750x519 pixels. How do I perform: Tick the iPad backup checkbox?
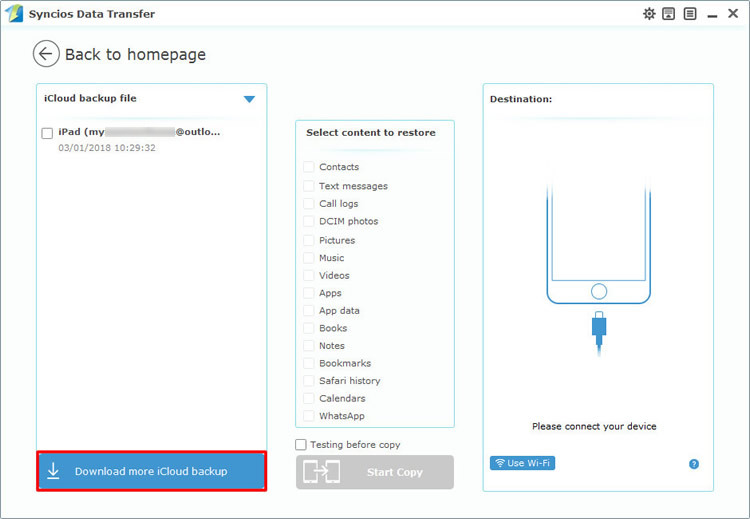pyautogui.click(x=47, y=133)
